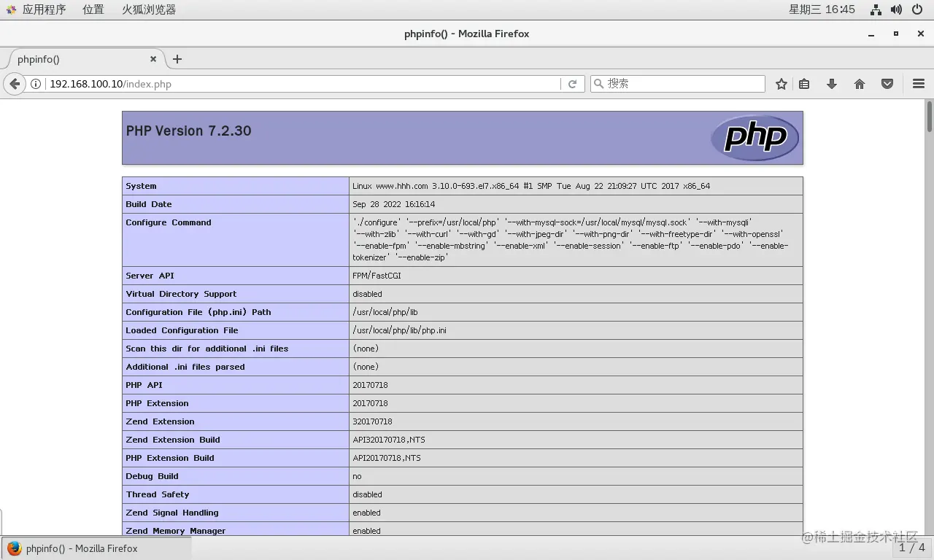Click the PHP Version 7.2.30 heading
Screen dimensions: 934x560
coord(188,131)
